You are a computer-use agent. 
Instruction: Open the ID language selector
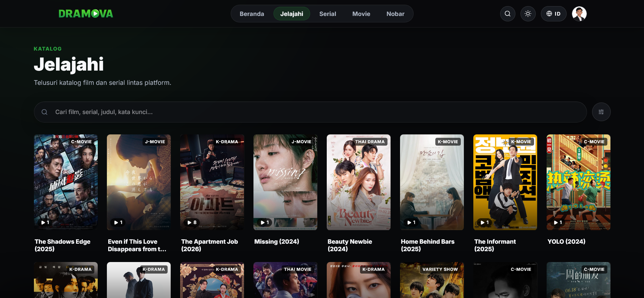[x=553, y=14]
